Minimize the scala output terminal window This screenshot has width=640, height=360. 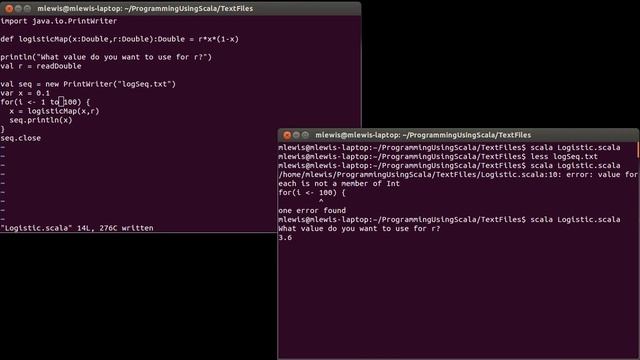[296, 135]
